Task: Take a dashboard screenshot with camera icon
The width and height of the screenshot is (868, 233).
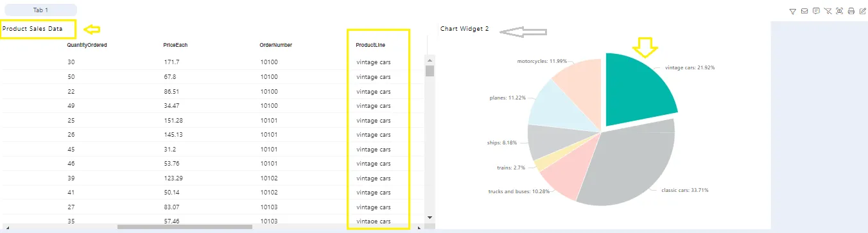Action: 839,11
